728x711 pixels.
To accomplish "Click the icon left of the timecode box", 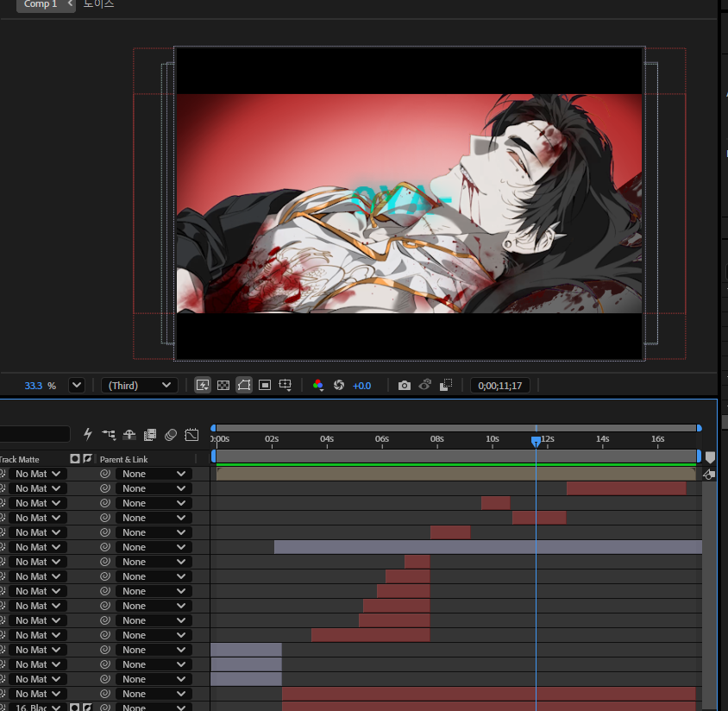I will coord(446,385).
